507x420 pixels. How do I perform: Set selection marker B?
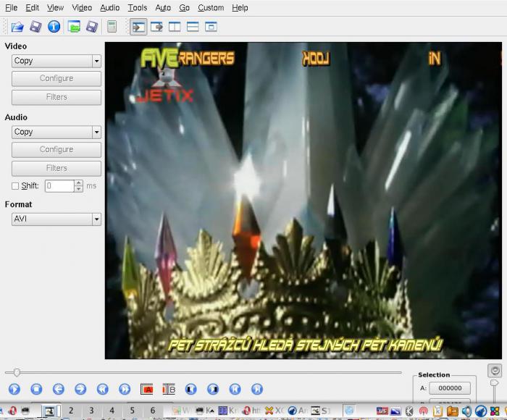pyautogui.click(x=169, y=389)
